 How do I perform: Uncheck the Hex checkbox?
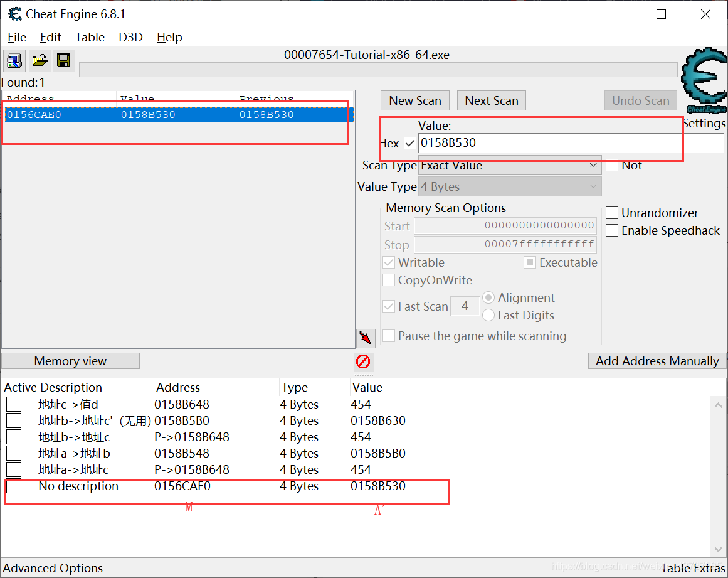(410, 143)
